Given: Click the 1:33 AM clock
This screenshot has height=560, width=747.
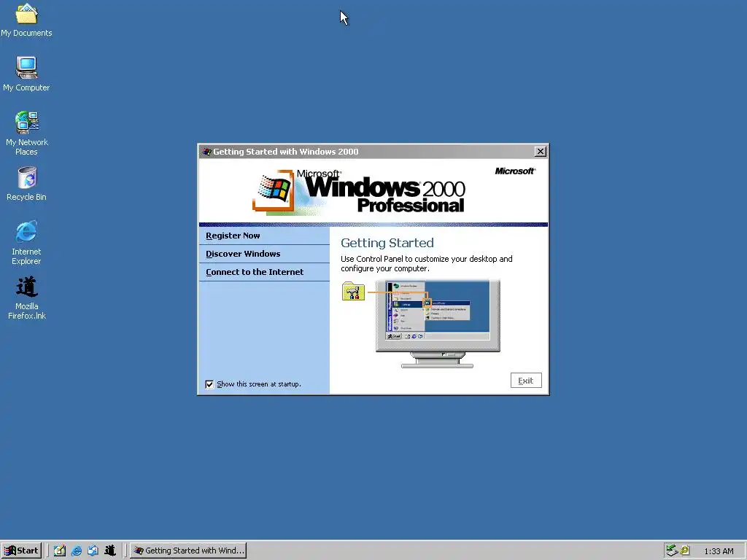Looking at the screenshot, I should [719, 551].
